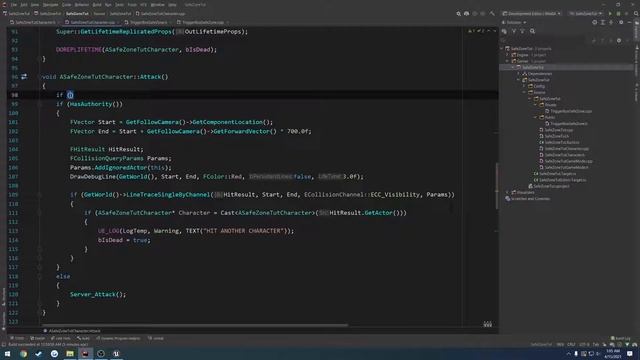
Task: Toggle code fold marker at line 111
Action: click(x=40, y=213)
